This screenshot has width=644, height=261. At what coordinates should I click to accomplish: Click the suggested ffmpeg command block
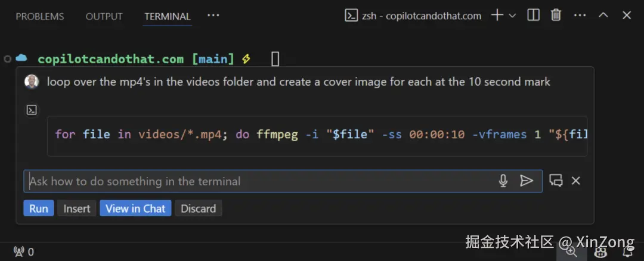point(317,136)
